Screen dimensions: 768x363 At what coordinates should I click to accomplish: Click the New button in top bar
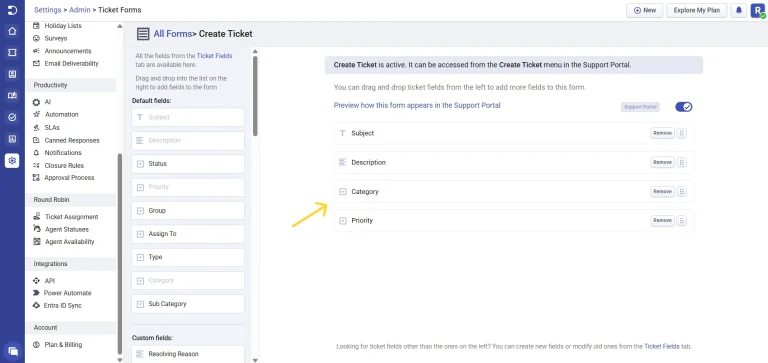pyautogui.click(x=645, y=10)
